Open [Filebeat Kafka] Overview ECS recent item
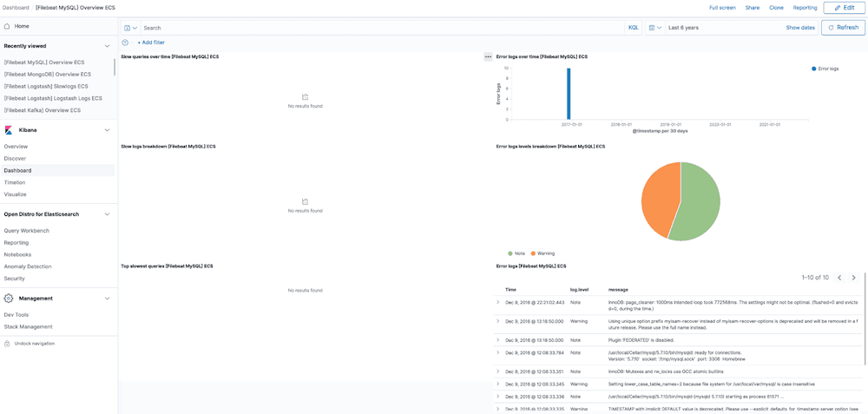 42,110
